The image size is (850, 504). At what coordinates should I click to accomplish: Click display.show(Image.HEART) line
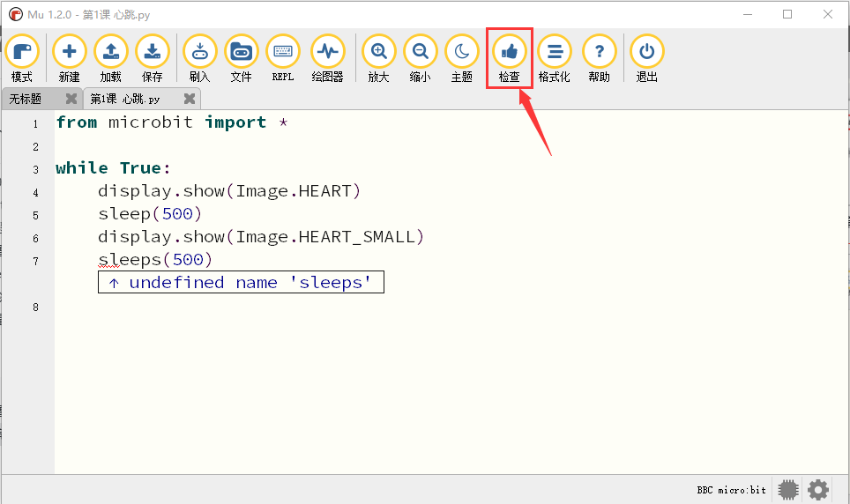(229, 191)
